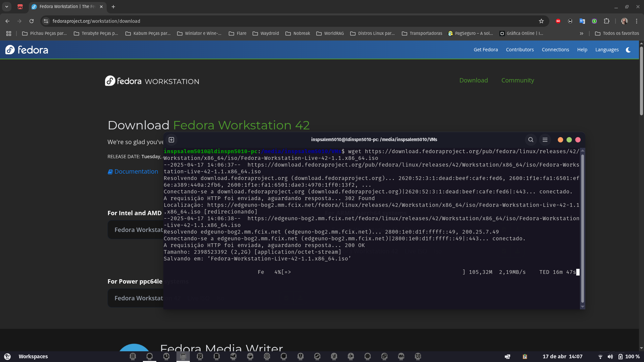
Task: Close the Fedora Workstation tab
Action: click(101, 7)
